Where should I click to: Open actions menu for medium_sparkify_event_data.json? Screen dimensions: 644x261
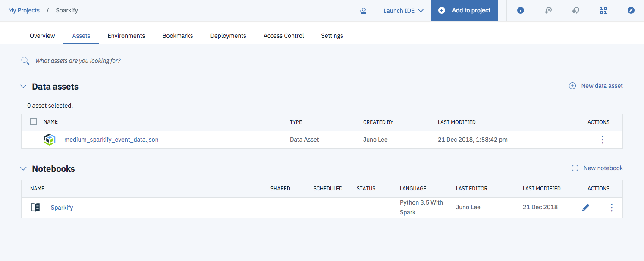point(603,140)
